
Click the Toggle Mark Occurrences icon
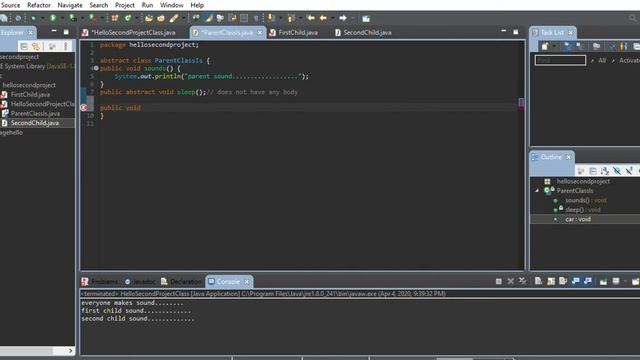click(x=209, y=18)
